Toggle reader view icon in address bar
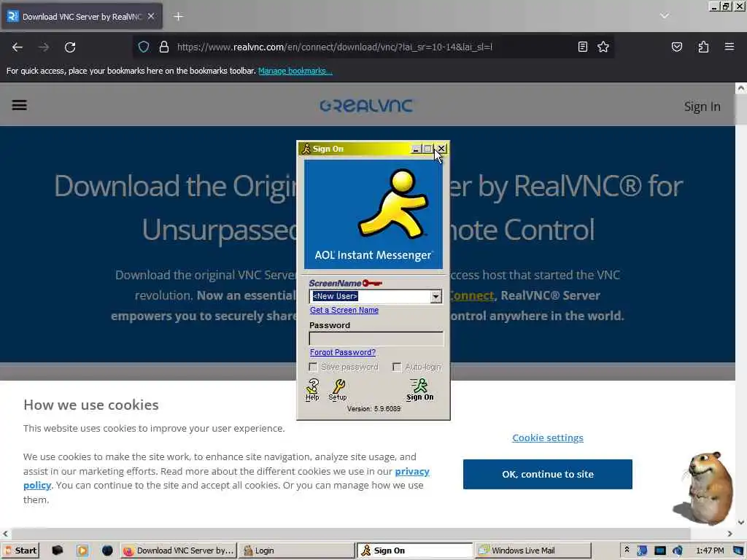Viewport: 747px width, 560px height. [583, 47]
